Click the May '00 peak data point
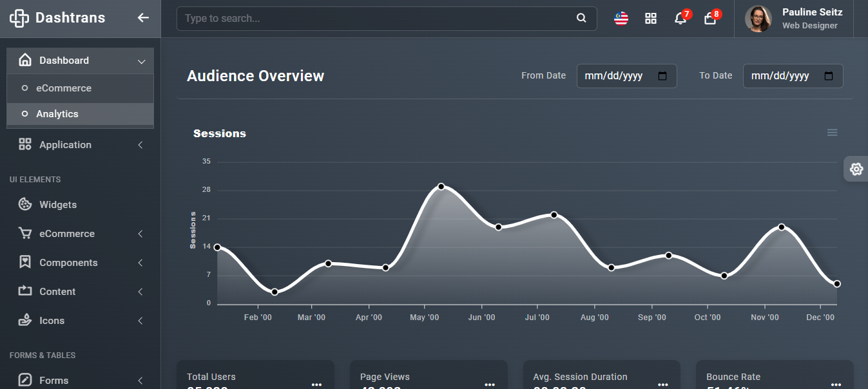Image resolution: width=868 pixels, height=389 pixels. coord(441,187)
